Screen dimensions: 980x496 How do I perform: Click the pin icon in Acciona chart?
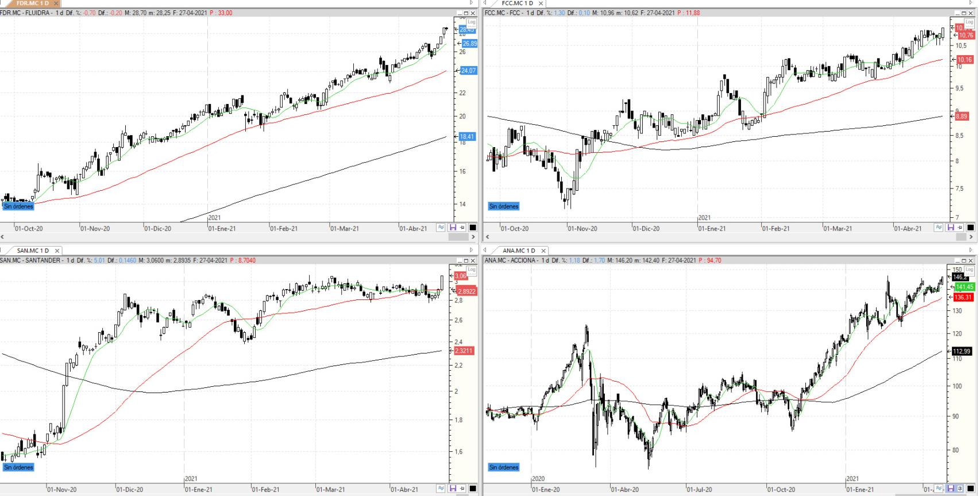coord(960,489)
